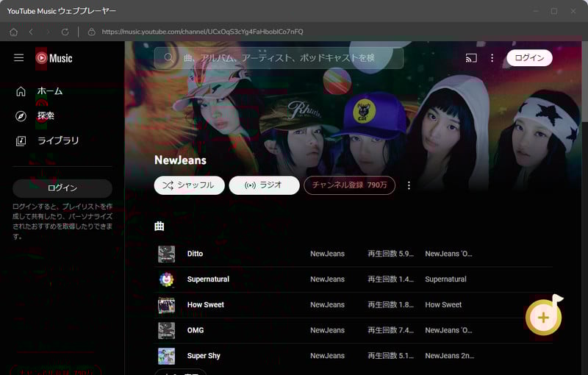
Task: Click the music.youtube.com URL field
Action: coord(203,32)
